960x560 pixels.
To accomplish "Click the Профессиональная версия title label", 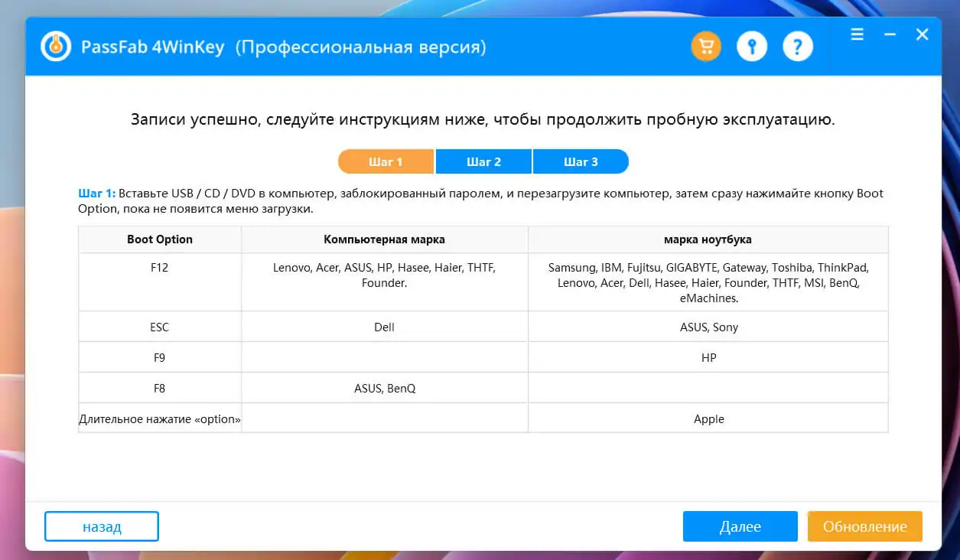I will [360, 47].
